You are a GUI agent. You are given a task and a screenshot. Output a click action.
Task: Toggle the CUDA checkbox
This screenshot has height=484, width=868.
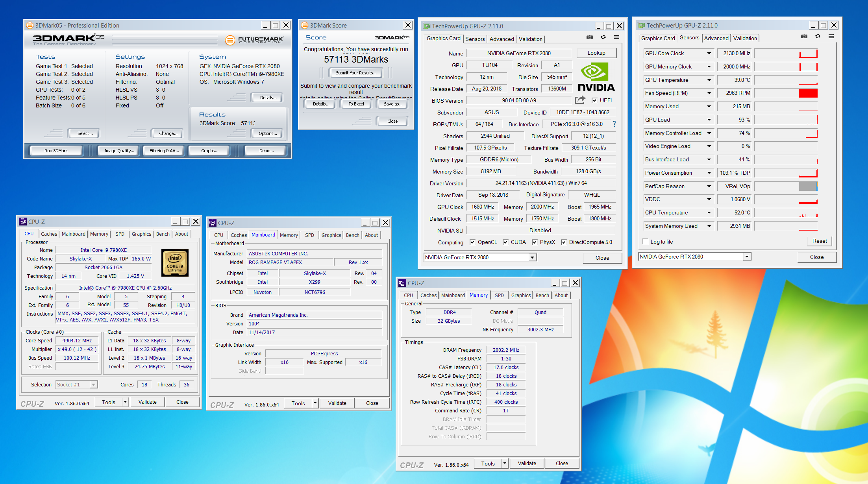[x=505, y=242]
